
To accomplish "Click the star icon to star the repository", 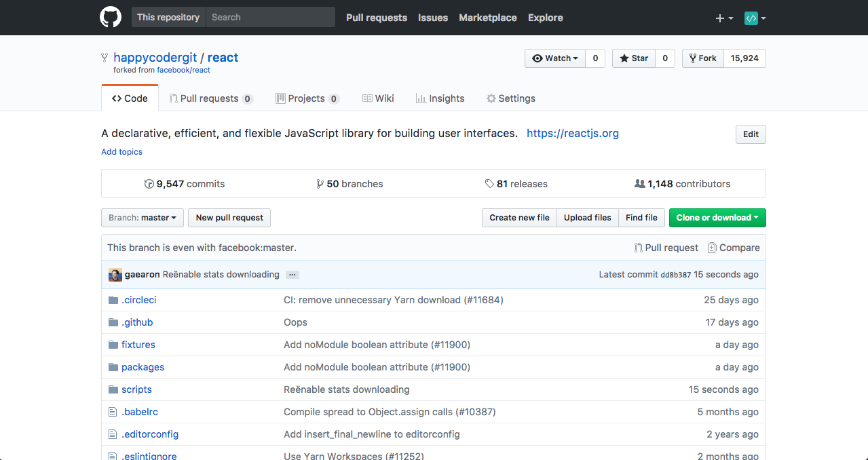I will 624,58.
